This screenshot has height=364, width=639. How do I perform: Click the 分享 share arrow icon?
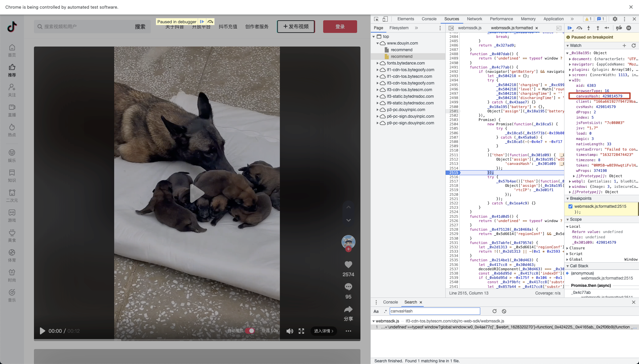[x=348, y=309]
